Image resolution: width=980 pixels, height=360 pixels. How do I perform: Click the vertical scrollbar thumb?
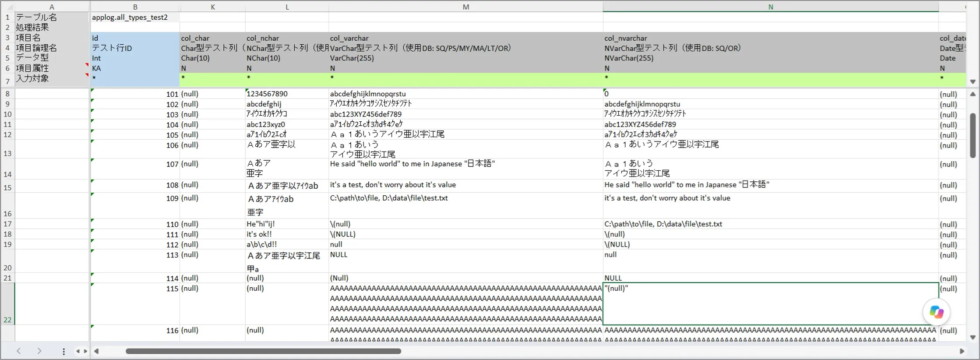973,135
